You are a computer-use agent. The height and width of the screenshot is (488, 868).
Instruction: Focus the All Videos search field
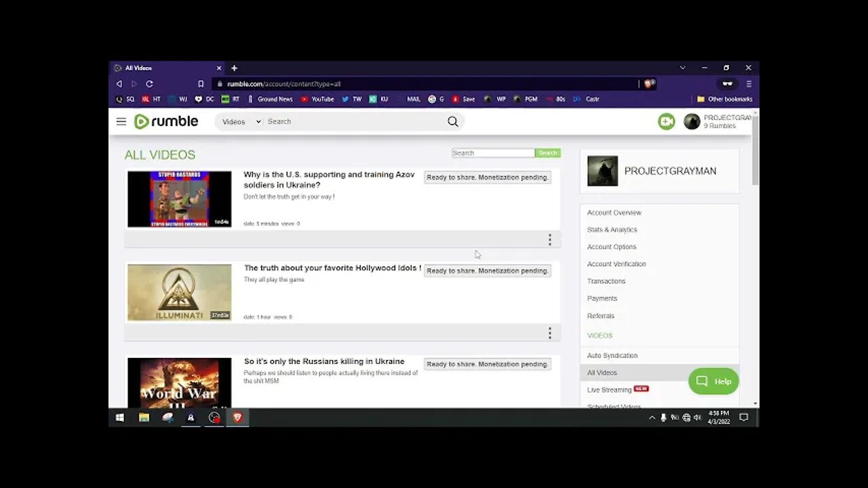click(x=493, y=153)
